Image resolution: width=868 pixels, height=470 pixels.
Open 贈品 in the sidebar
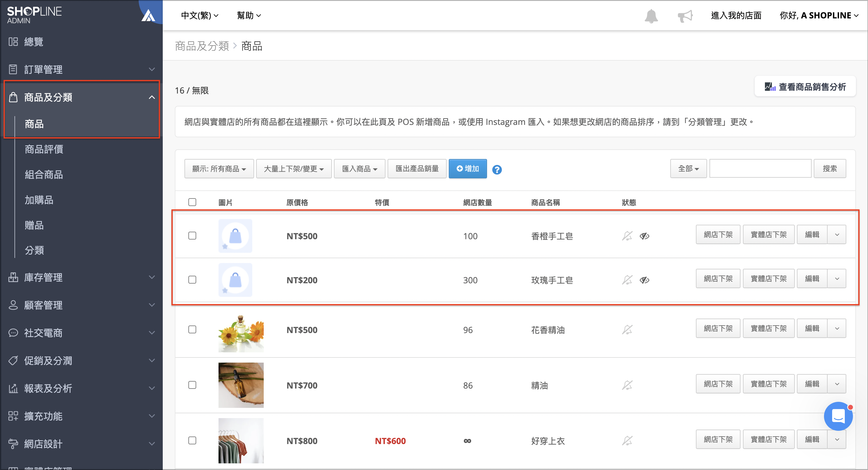(x=34, y=225)
